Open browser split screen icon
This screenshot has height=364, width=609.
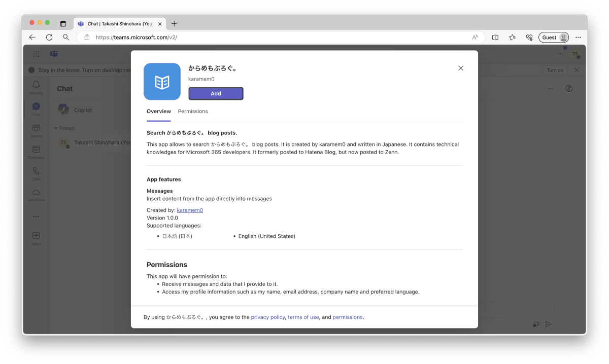pyautogui.click(x=495, y=38)
